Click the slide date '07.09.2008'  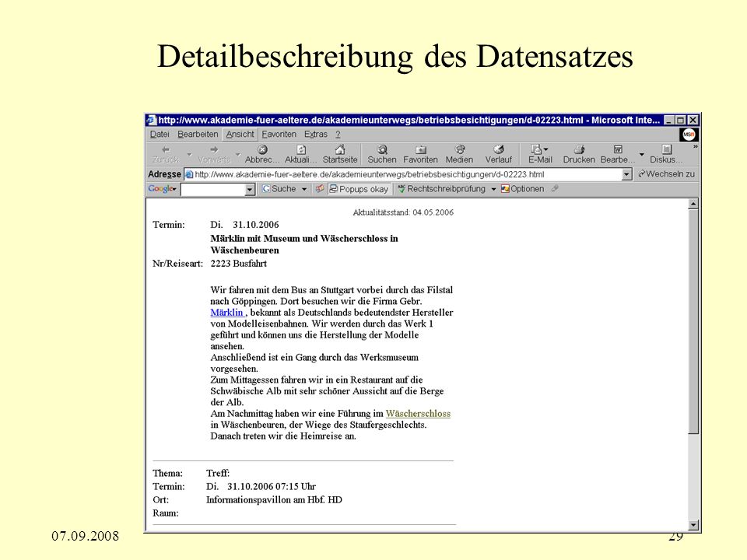point(86,536)
